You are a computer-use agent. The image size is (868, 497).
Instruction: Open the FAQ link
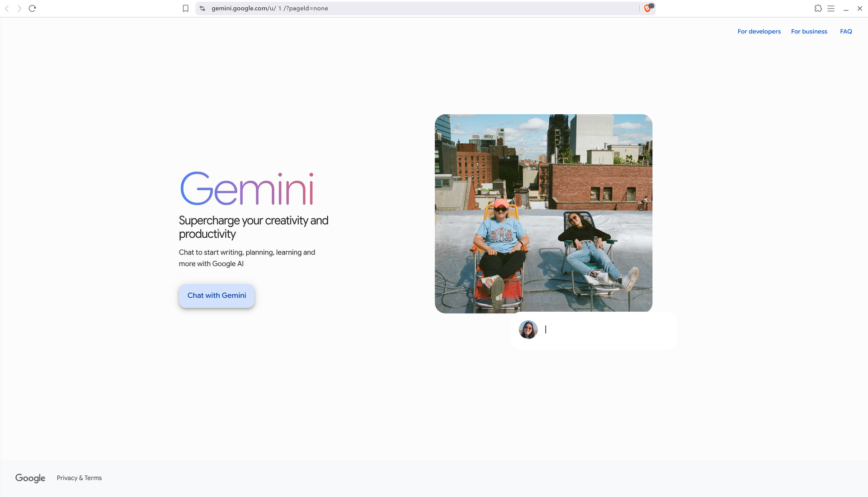(846, 32)
